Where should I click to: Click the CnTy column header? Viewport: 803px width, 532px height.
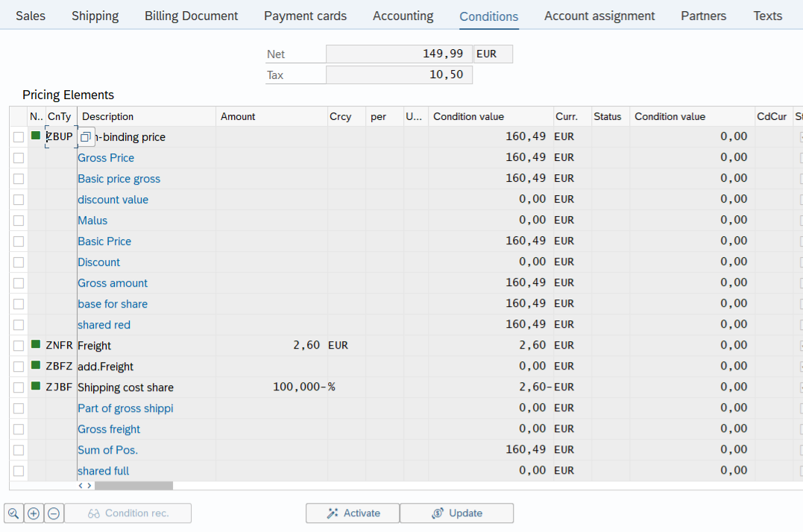coord(61,117)
